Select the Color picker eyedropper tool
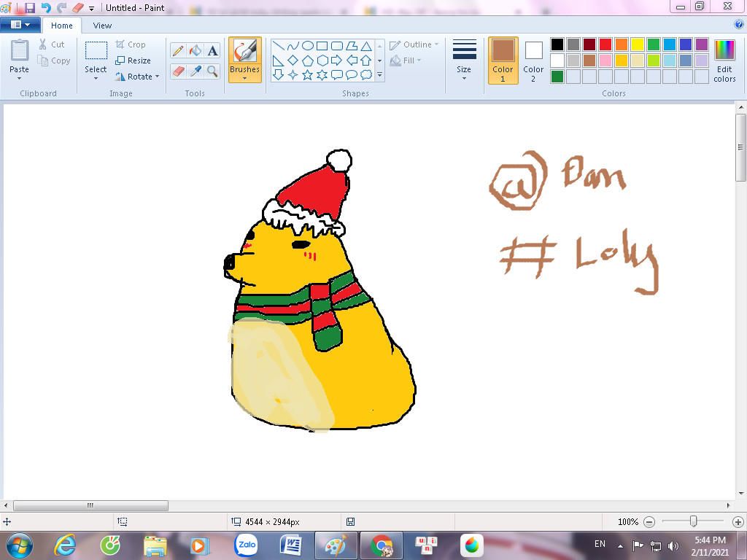 (x=195, y=71)
